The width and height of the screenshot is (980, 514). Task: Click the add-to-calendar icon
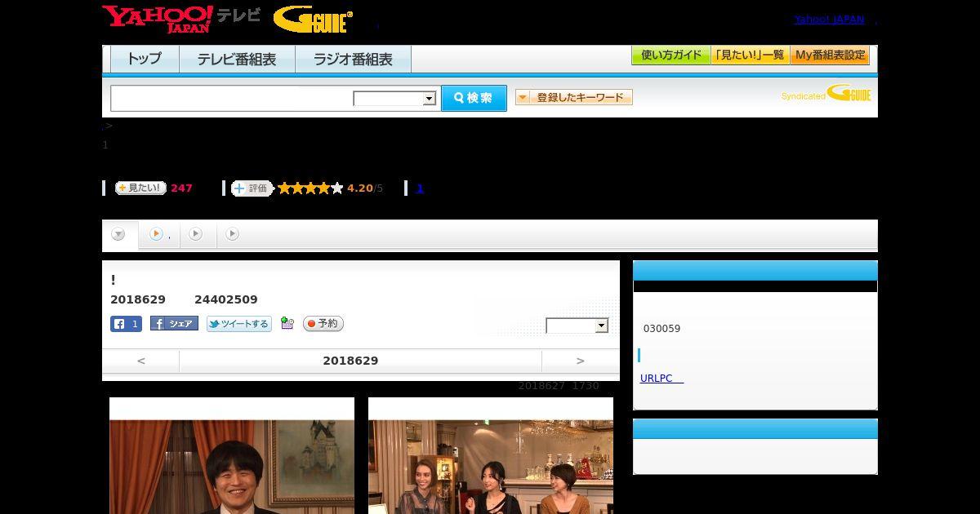pos(287,323)
